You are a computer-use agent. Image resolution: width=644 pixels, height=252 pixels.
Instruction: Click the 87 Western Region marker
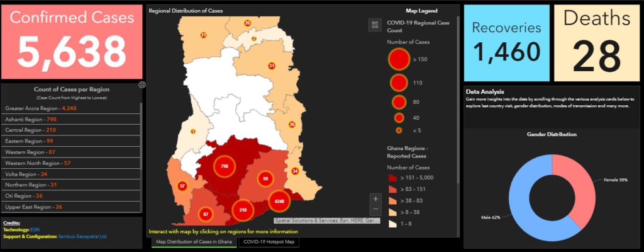206,215
